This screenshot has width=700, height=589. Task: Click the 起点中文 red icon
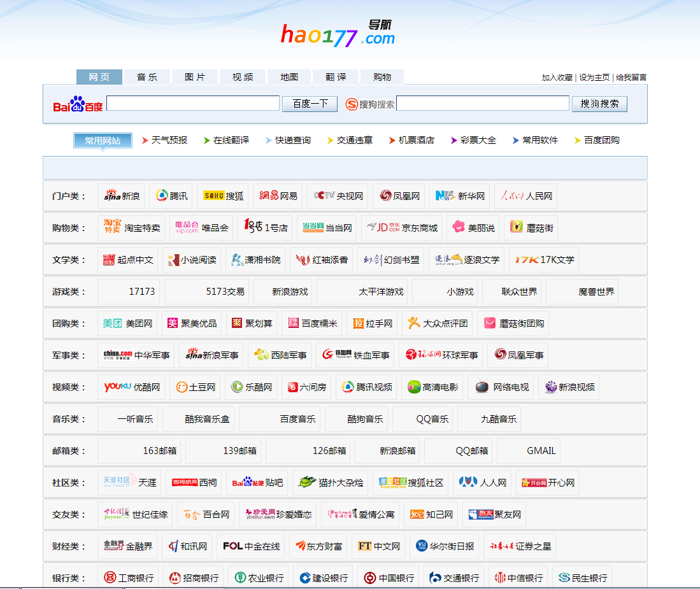[x=109, y=260]
